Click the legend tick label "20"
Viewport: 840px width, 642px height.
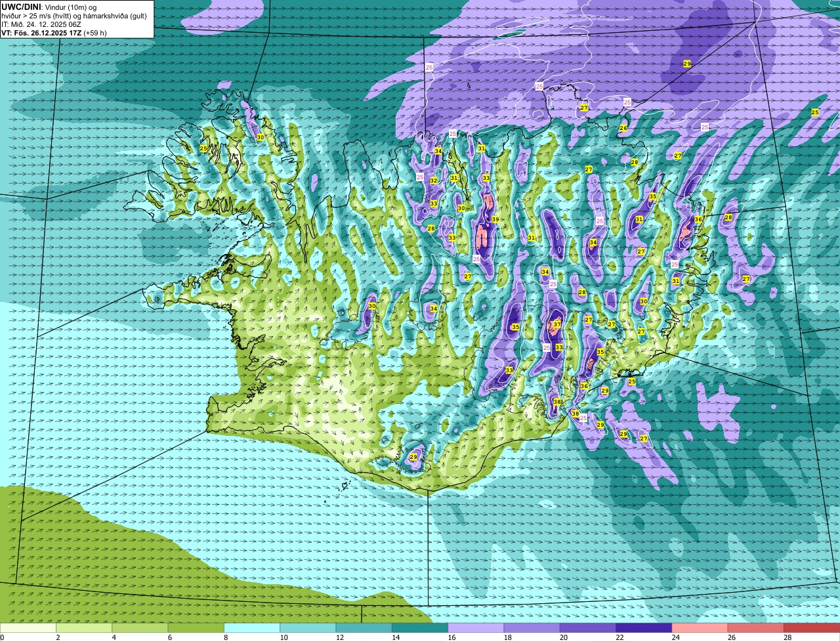[563, 637]
